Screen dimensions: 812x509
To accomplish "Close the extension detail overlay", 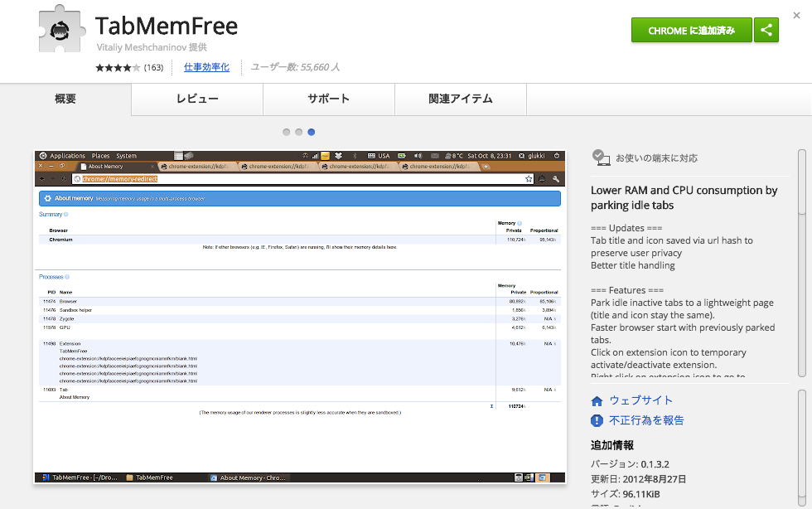I will point(796,16).
